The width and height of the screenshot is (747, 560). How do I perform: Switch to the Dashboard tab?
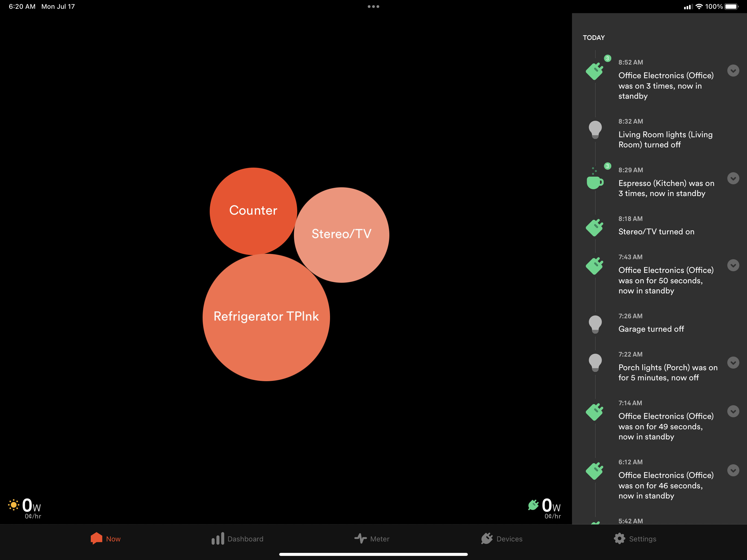click(x=237, y=539)
